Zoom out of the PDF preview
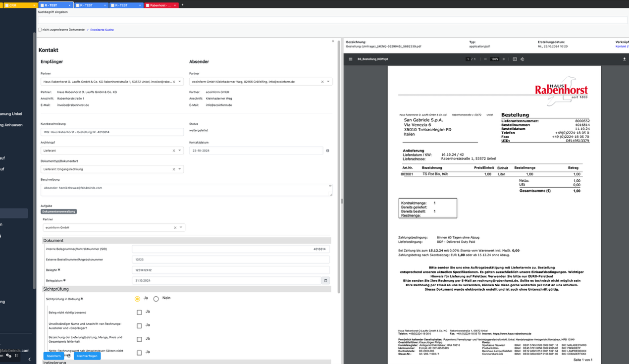Viewport: 629px width, 364px height. click(x=485, y=59)
